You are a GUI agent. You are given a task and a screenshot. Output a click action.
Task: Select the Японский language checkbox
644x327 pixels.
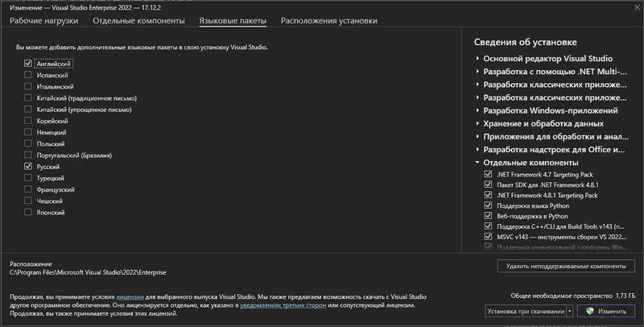point(29,212)
